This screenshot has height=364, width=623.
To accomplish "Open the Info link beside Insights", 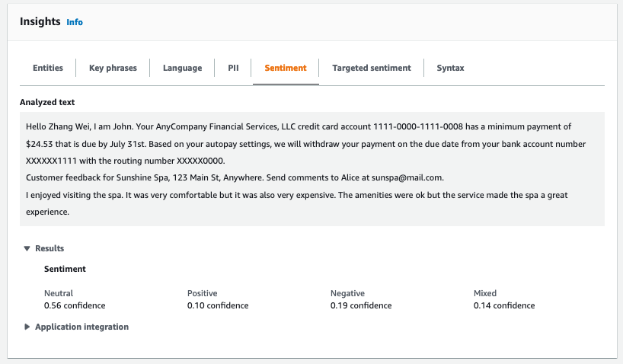I will click(75, 22).
